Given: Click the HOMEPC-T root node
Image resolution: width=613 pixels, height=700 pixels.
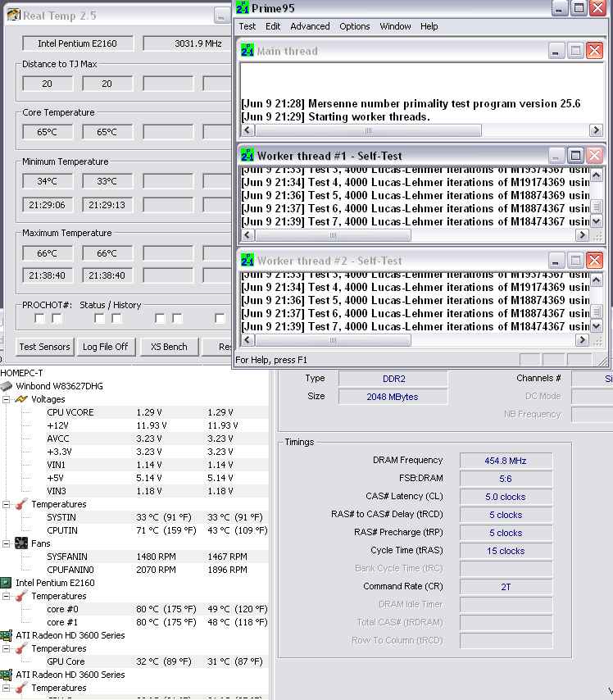Looking at the screenshot, I should 21,373.
